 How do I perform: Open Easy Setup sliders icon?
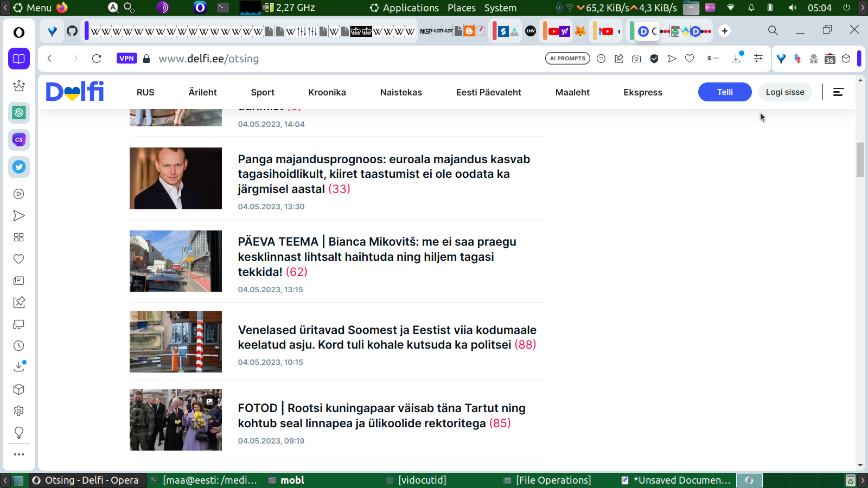coord(758,59)
